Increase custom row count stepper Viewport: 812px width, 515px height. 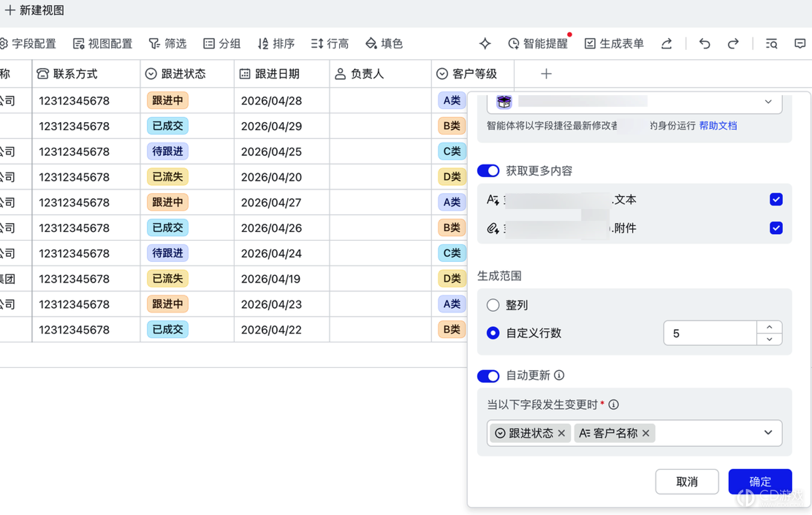click(x=769, y=327)
